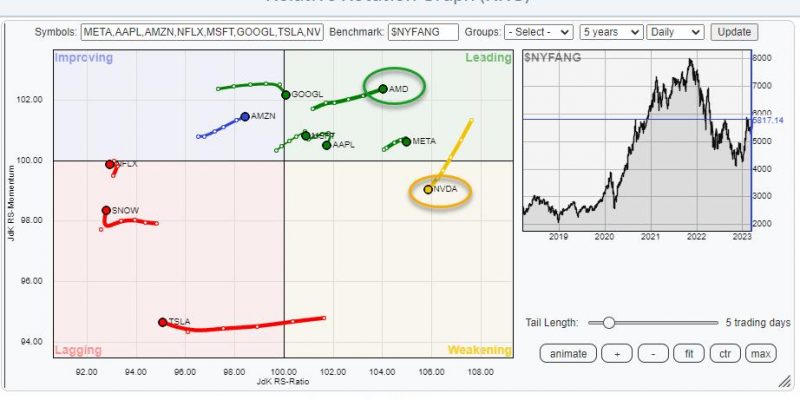
Task: Click the Lagging quadrant label
Action: [x=78, y=350]
